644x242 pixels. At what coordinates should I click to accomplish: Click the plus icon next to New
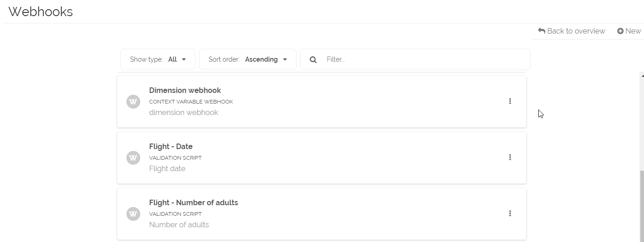click(620, 31)
